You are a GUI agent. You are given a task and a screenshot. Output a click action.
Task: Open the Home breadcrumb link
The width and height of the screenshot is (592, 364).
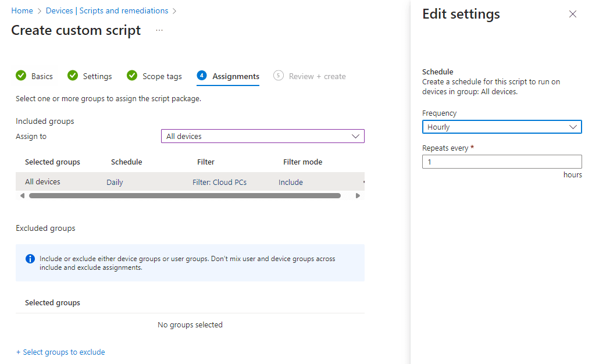click(x=22, y=10)
